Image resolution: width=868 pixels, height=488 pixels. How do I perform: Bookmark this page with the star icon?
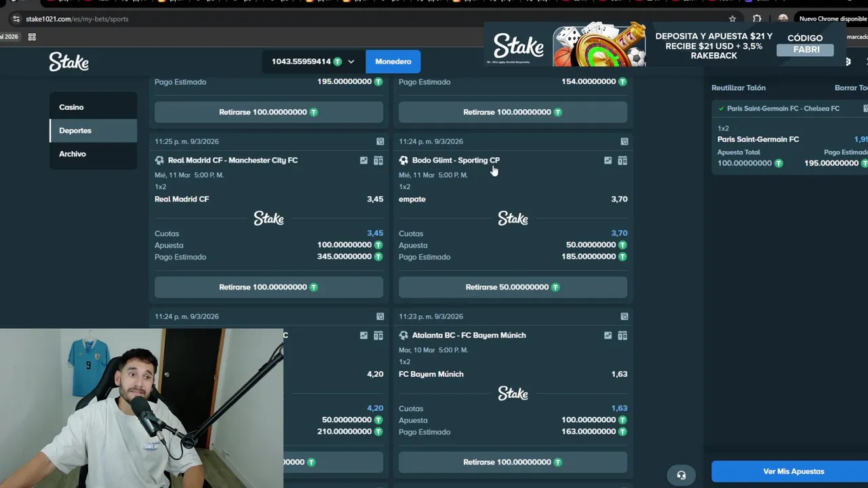pos(732,19)
